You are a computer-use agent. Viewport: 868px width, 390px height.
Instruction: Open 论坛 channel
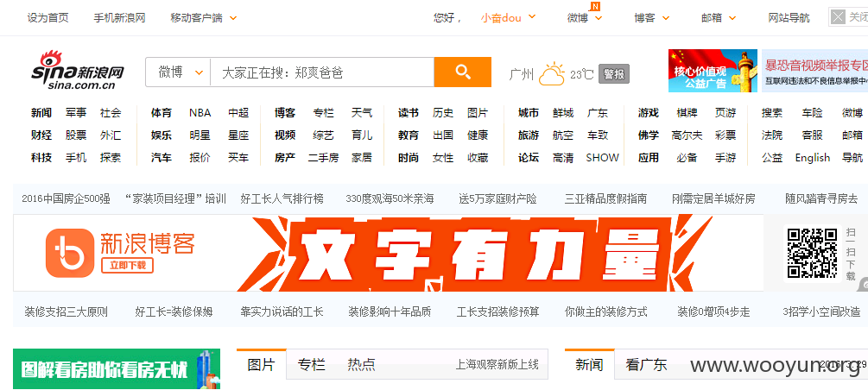point(528,158)
